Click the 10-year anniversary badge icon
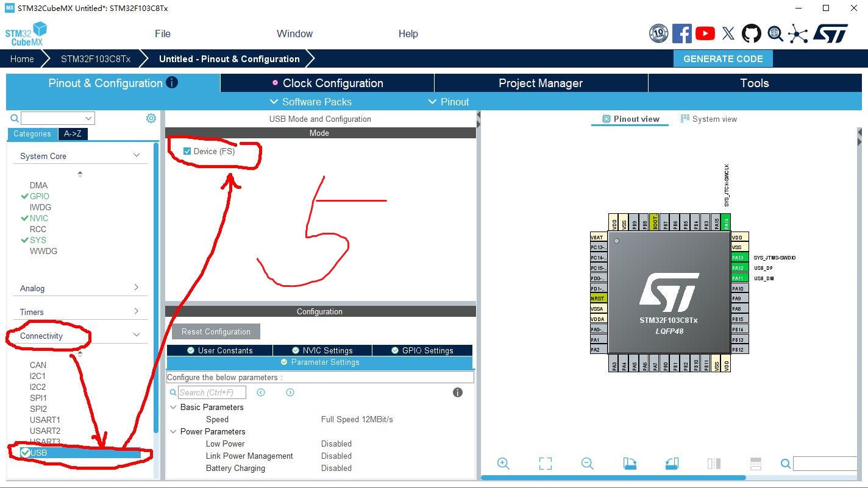The width and height of the screenshot is (868, 488). pos(659,34)
